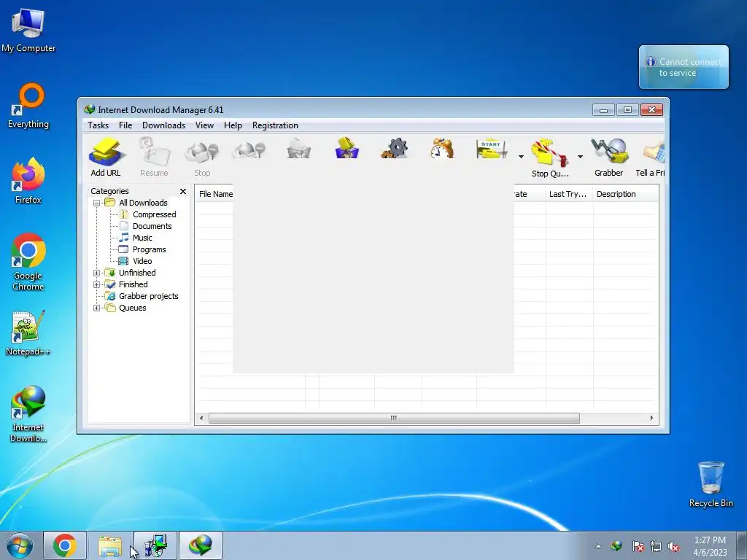Screen dimensions: 747x560
Task: Click horizontal scrollbar left arrow
Action: click(x=201, y=418)
